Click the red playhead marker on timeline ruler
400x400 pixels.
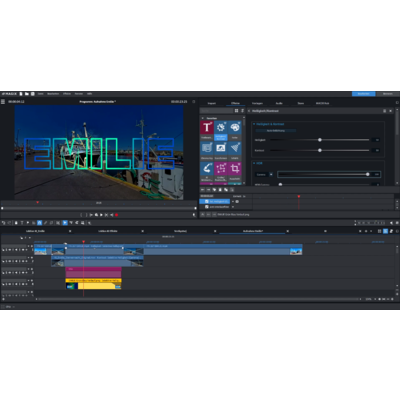tap(83, 242)
